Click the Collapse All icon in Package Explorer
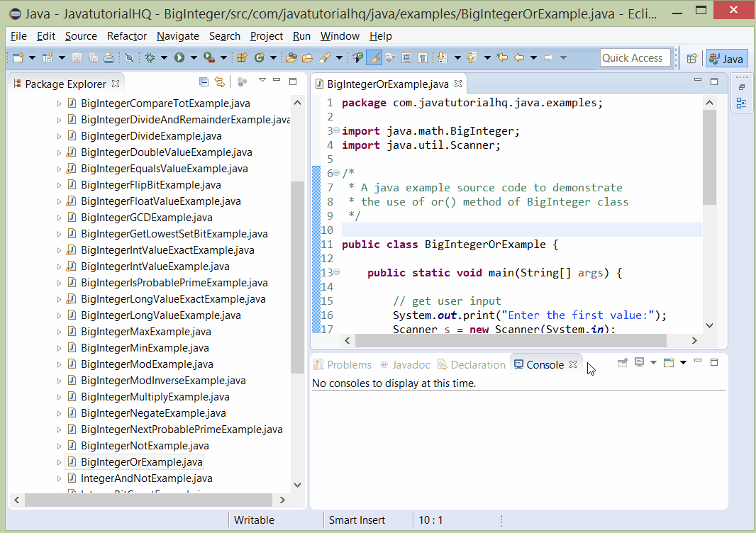The image size is (756, 533). 204,82
